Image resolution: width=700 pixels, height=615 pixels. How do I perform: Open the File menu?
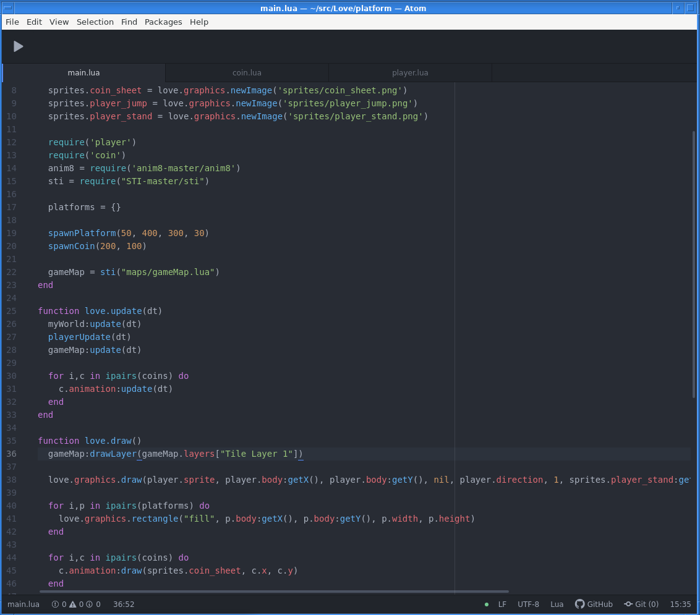12,22
